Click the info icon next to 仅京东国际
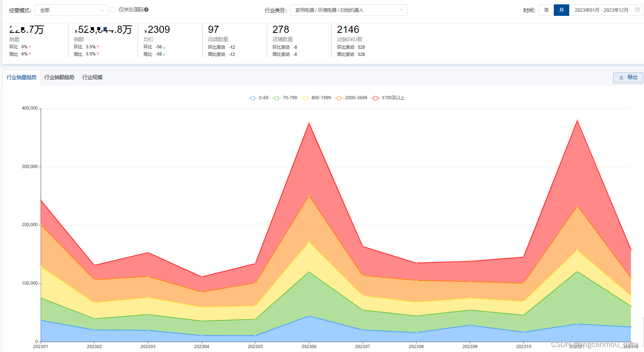The image size is (644, 352). coord(146,10)
